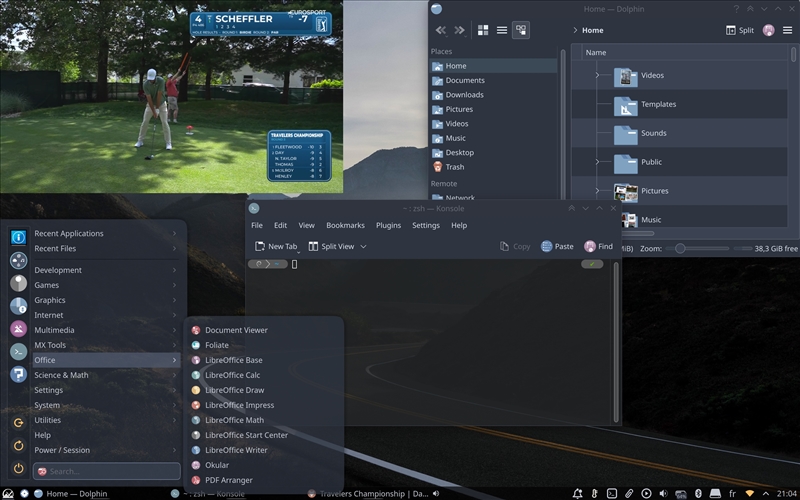Select Dolphin's details tree view mode
This screenshot has width=800, height=500.
[x=521, y=30]
